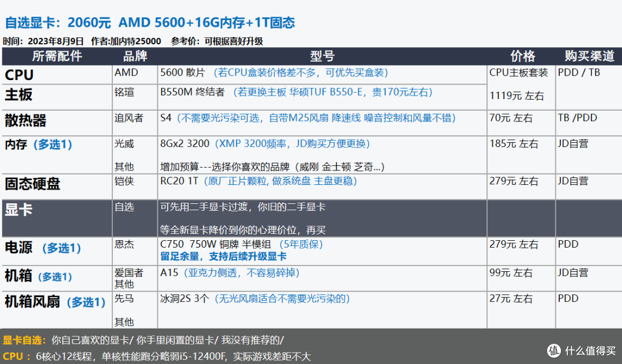Click 'JD自营' in the 固态硬盘 row
622x364 pixels.
point(573,181)
